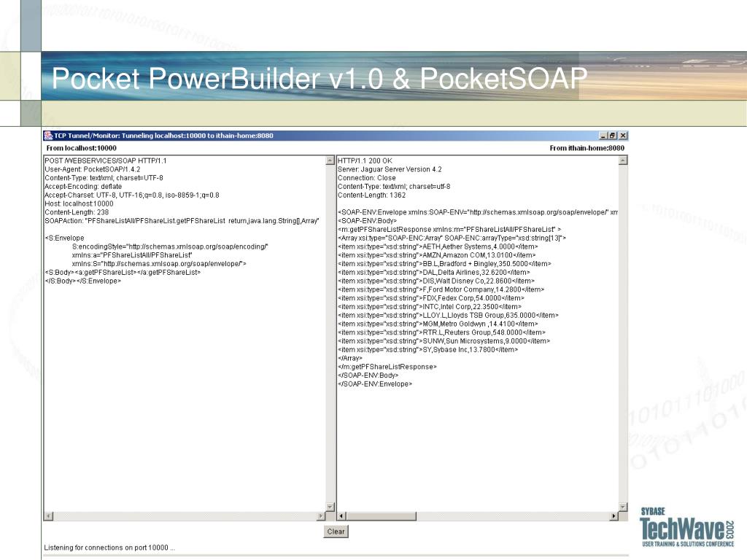Minimize the TCP Tunnel/Monitor window

[x=603, y=136]
